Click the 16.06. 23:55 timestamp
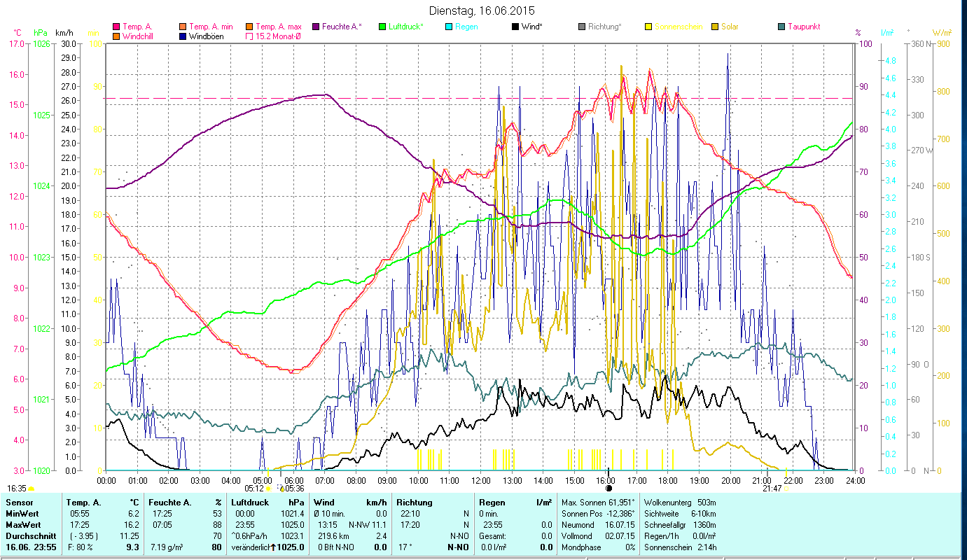 click(32, 547)
